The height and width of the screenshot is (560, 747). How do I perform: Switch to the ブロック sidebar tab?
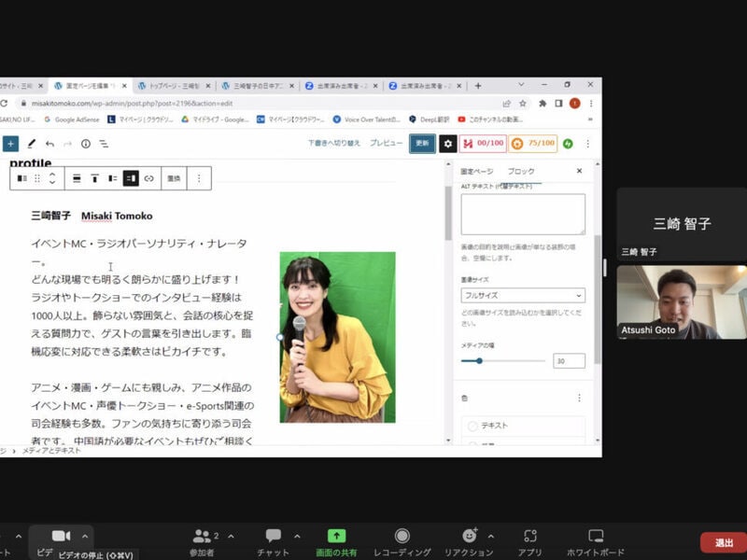[x=521, y=171]
